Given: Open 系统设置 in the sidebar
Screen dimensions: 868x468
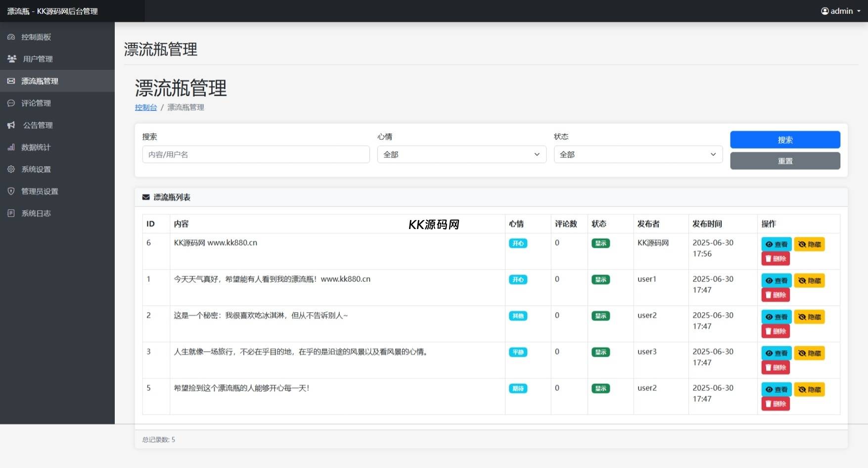Looking at the screenshot, I should coord(57,169).
